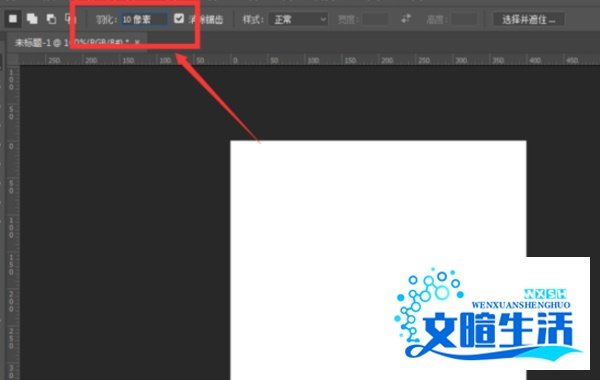Click the feather (羽化) value field

144,19
